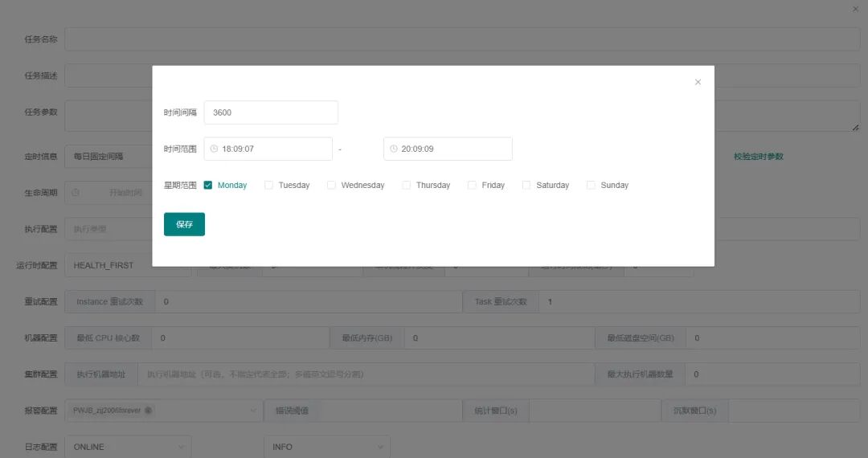Focus the 时间间隔 field showing 3600
The image size is (868, 458).
pyautogui.click(x=271, y=112)
